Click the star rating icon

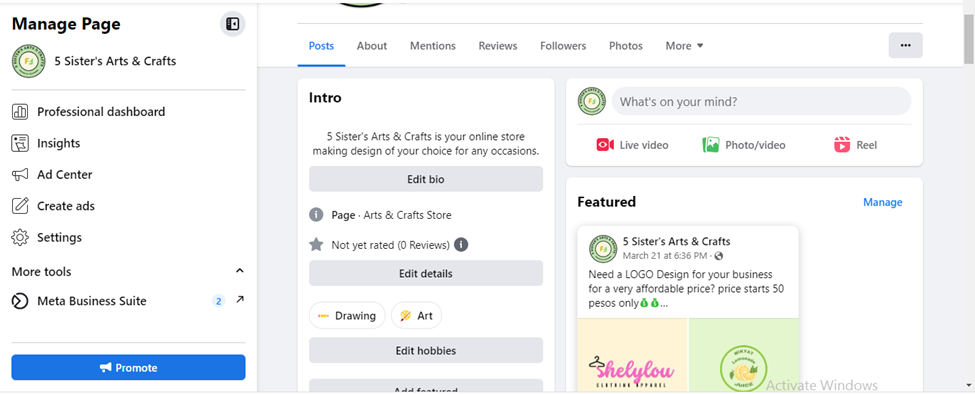pos(316,245)
